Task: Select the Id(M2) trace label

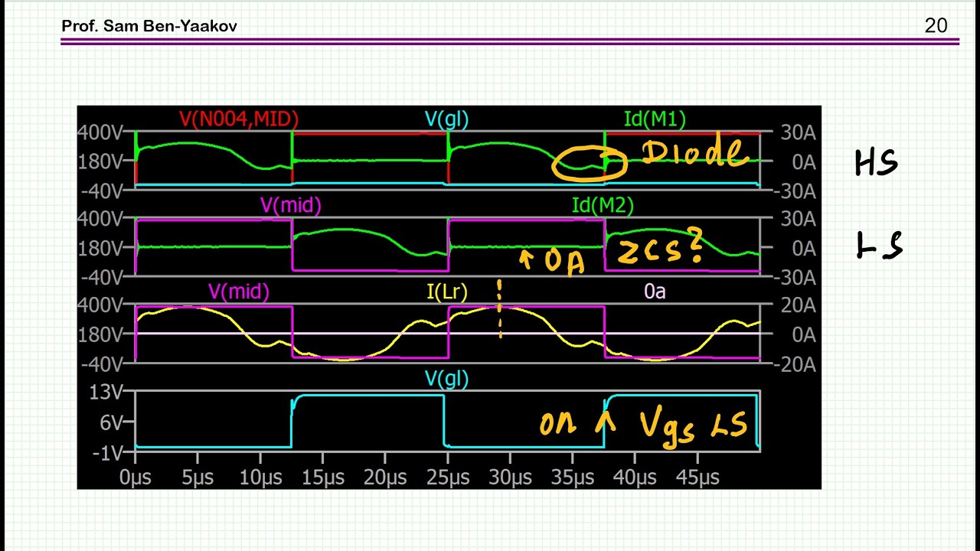Action: [603, 205]
